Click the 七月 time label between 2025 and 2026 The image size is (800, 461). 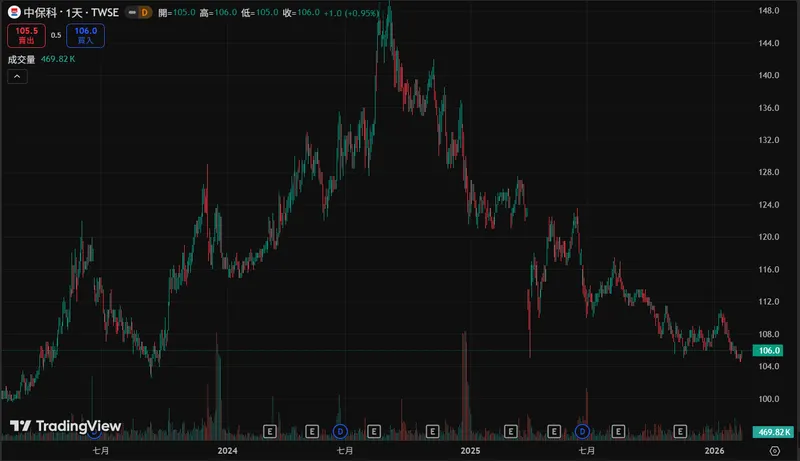[x=587, y=451]
